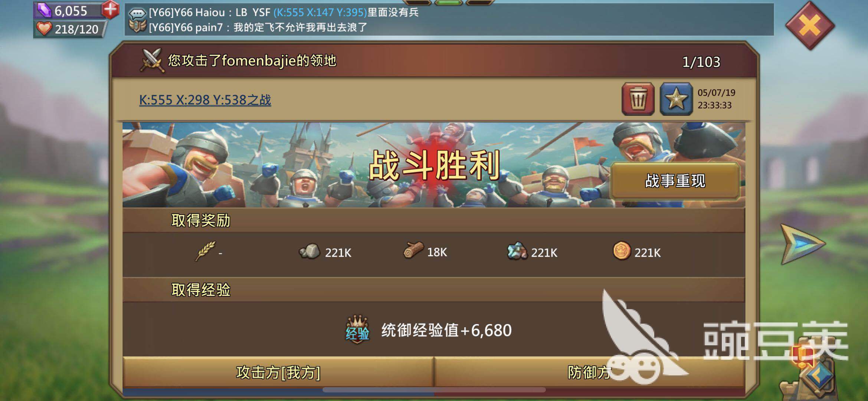
Task: Switch to 防御方 tab
Action: click(x=589, y=372)
